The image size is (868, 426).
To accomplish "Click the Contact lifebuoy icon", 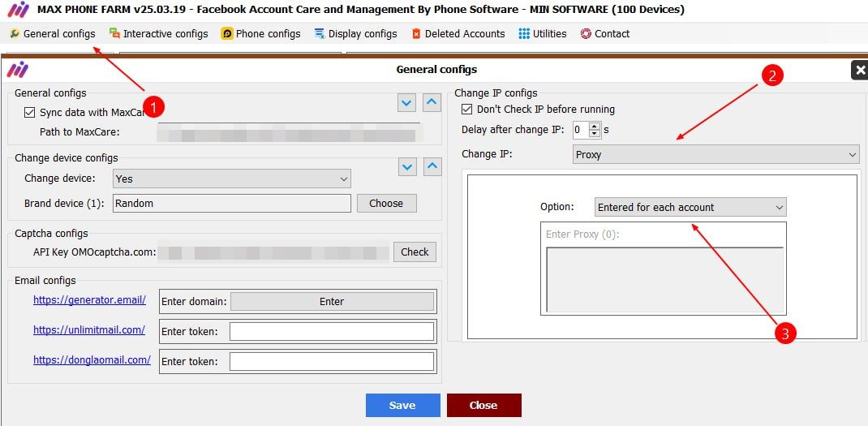I will (587, 34).
